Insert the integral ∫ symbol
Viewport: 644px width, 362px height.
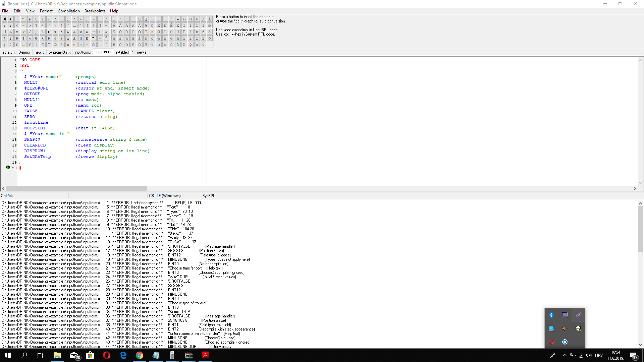[36, 32]
